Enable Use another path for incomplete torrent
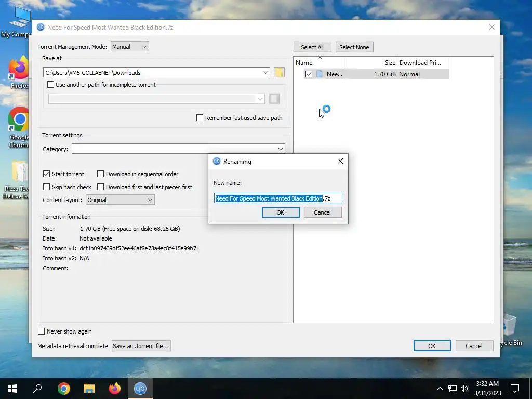 click(50, 85)
